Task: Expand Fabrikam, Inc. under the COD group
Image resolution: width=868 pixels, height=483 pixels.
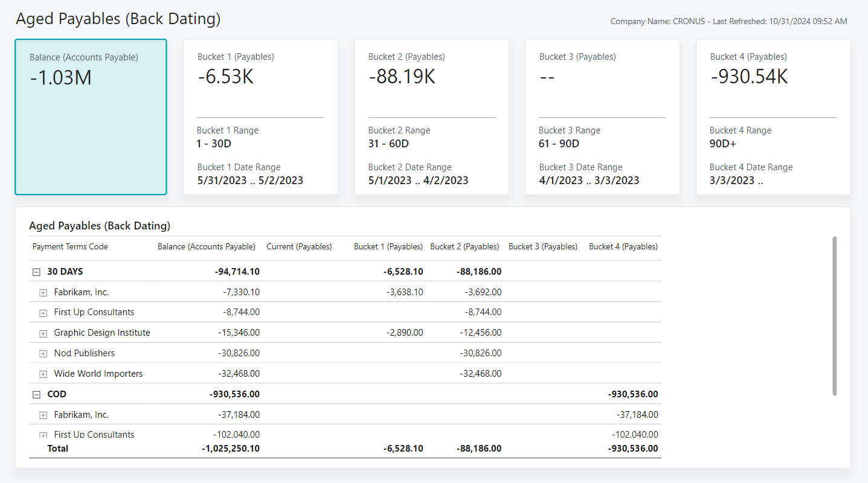Action: [43, 415]
